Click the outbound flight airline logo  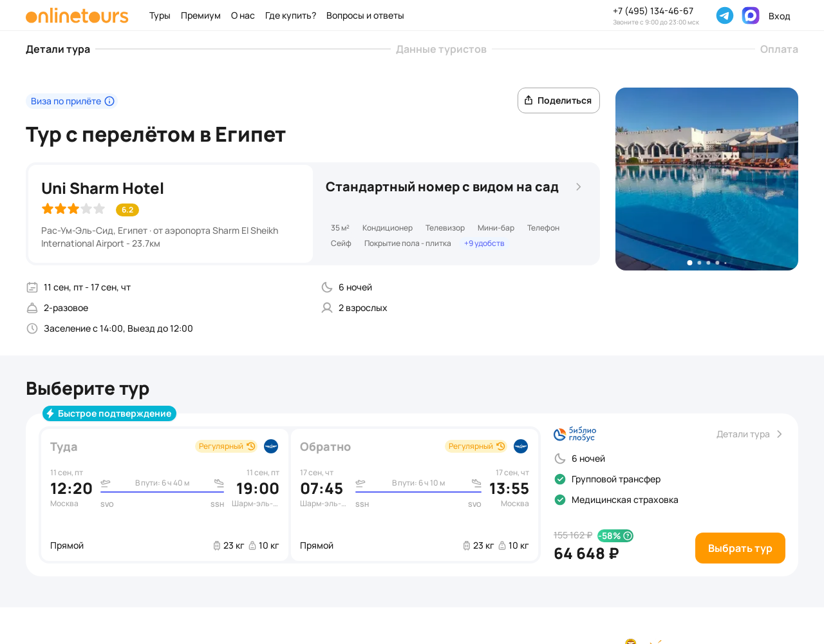pos(271,446)
